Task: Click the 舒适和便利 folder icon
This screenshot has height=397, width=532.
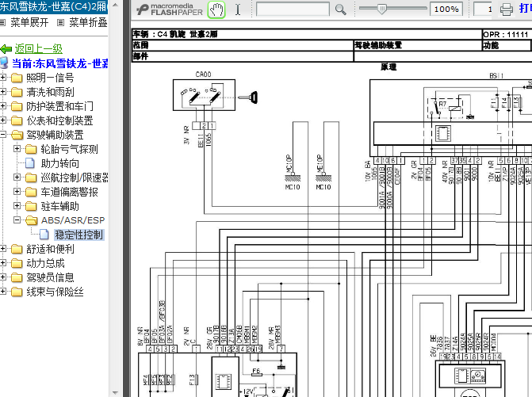Action: pos(17,249)
